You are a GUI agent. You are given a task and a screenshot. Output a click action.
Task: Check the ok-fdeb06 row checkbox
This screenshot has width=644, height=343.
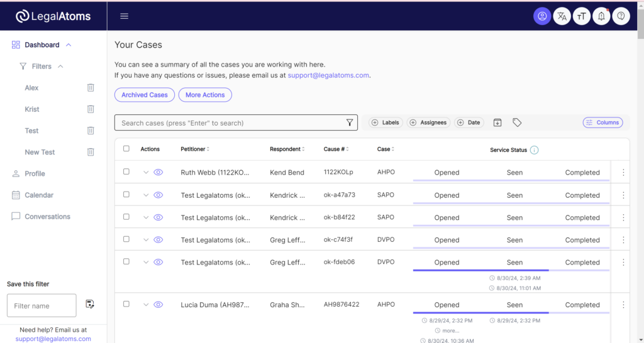tap(126, 261)
